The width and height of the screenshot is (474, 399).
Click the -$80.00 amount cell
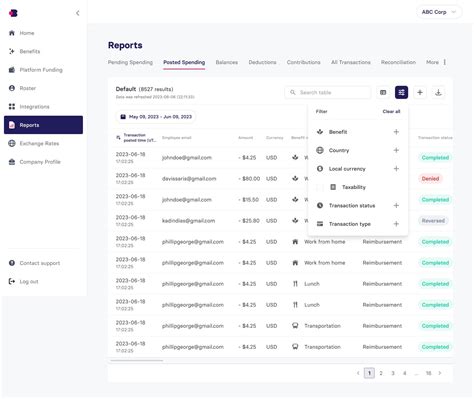coord(249,179)
